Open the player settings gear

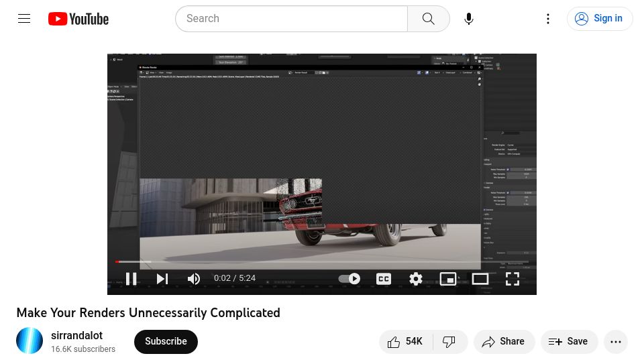click(x=416, y=279)
